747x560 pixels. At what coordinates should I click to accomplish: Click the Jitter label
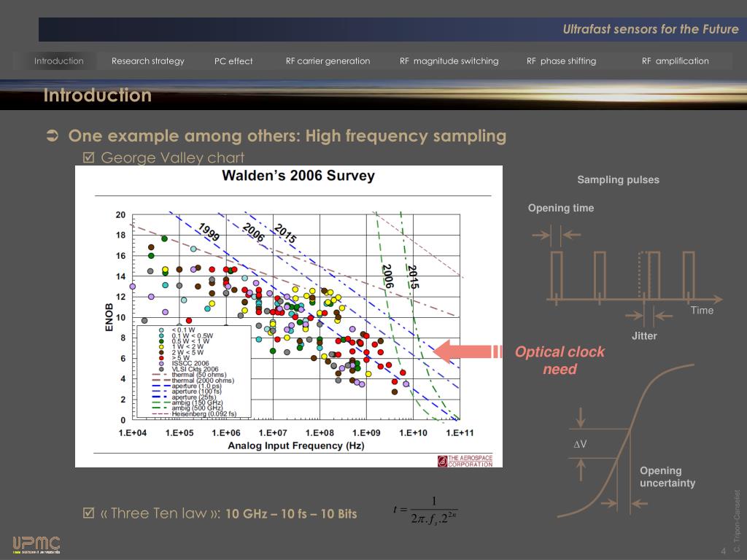pyautogui.click(x=644, y=335)
